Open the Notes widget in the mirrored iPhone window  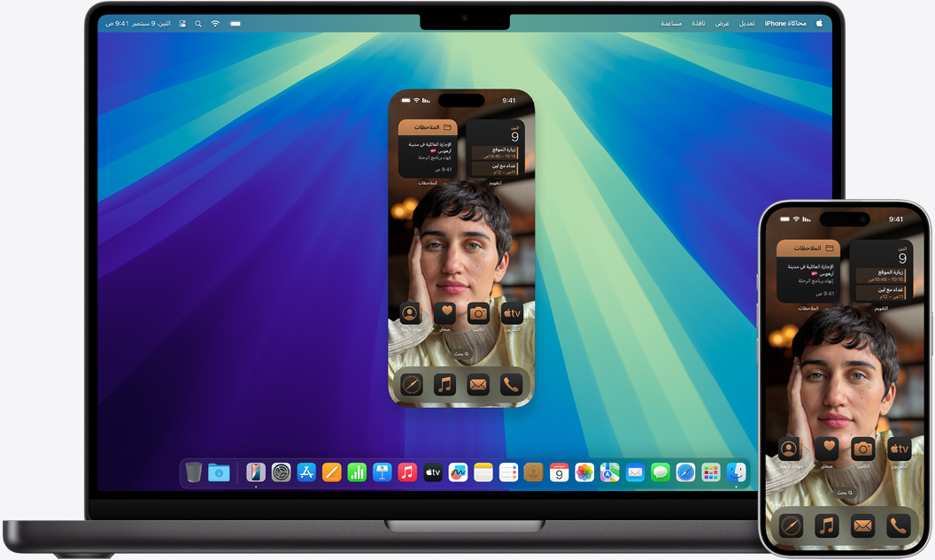coord(428,150)
